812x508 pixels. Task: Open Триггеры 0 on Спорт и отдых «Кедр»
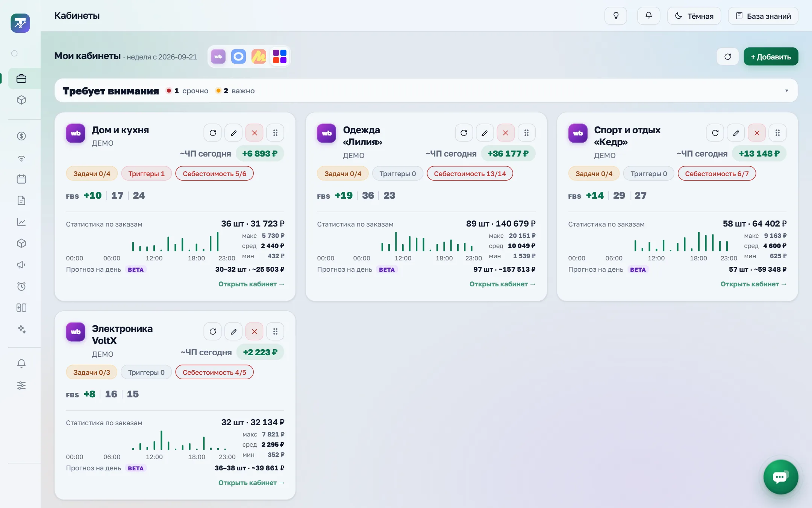click(648, 173)
